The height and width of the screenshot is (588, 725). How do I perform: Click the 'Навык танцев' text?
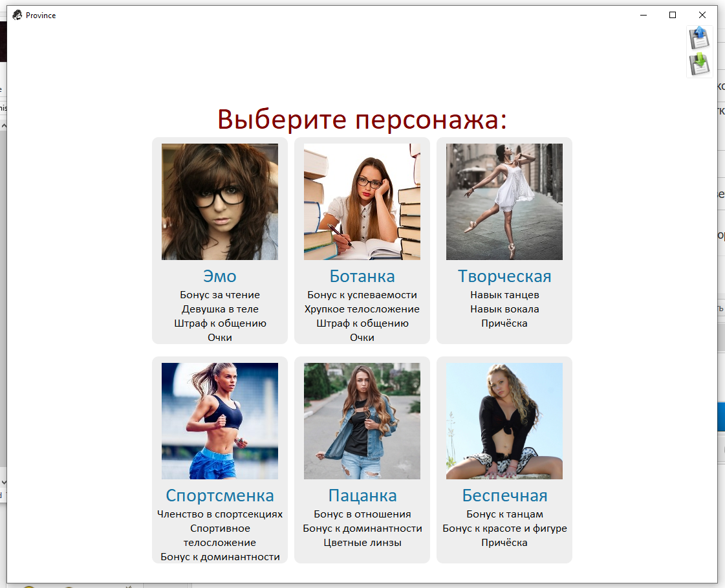[504, 295]
